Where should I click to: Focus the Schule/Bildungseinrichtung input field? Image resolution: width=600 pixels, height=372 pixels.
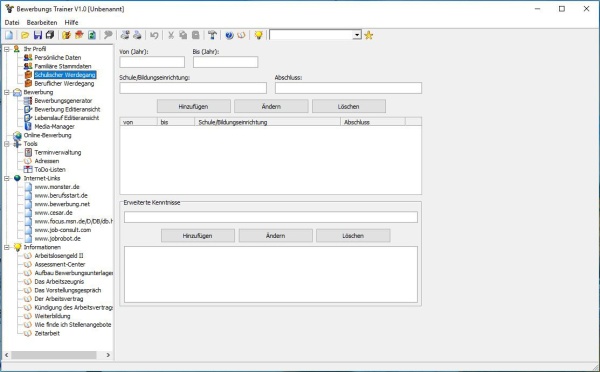click(193, 88)
